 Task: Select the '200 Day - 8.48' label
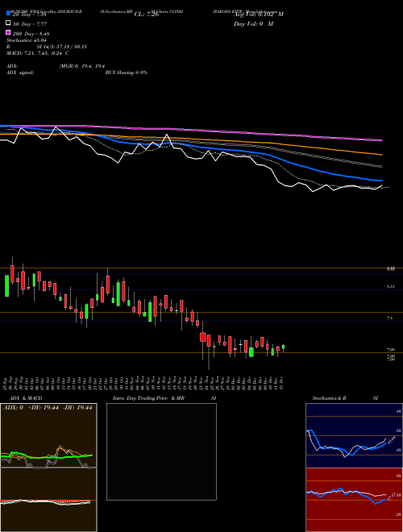point(31,34)
